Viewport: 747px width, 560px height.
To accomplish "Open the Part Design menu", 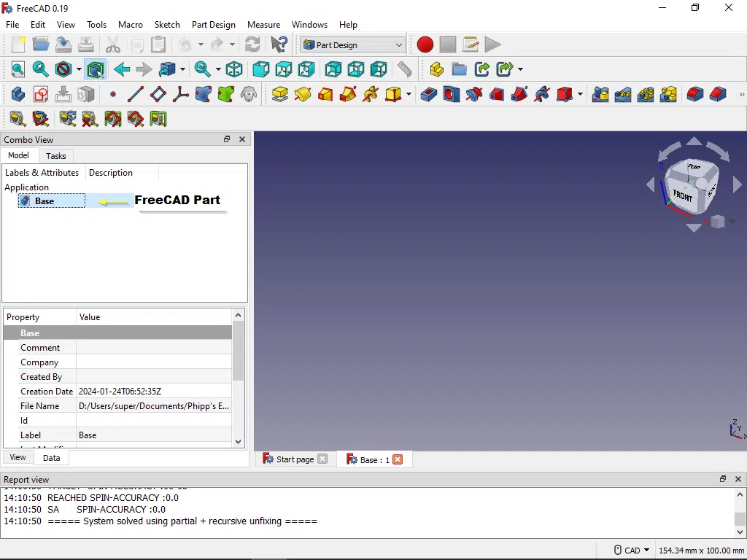I will (x=214, y=25).
